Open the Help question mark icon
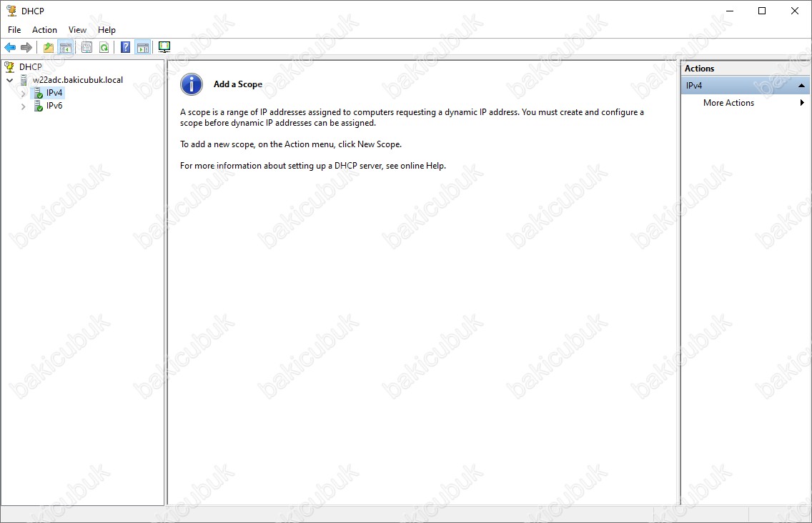812x523 pixels. point(125,48)
